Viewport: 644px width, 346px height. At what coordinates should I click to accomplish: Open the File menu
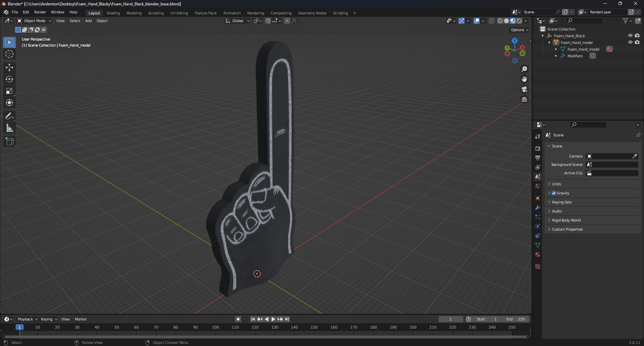pyautogui.click(x=15, y=12)
